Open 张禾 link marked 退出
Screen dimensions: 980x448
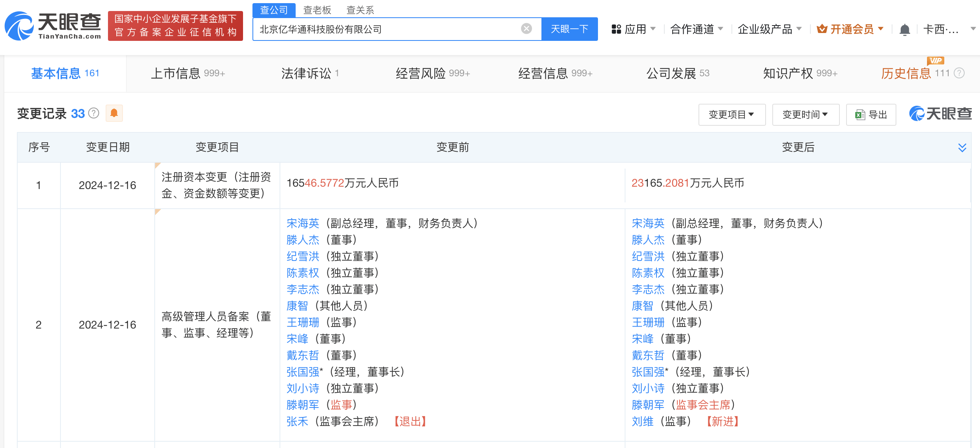[x=297, y=421]
